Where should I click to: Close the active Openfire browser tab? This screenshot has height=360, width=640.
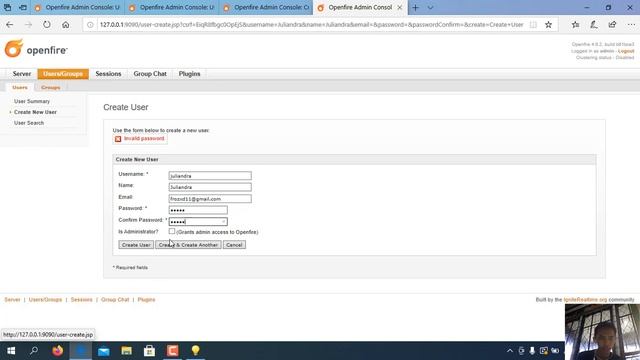tap(400, 7)
